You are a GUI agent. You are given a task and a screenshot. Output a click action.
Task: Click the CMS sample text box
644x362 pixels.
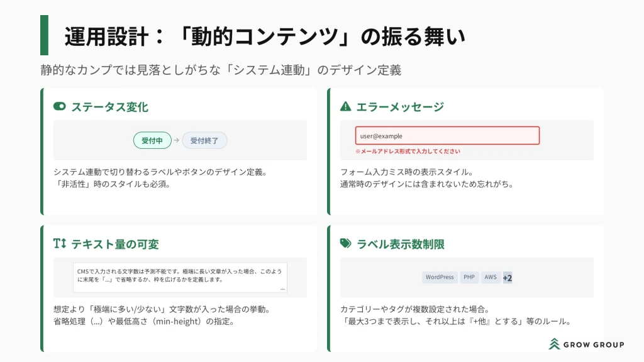coord(180,277)
